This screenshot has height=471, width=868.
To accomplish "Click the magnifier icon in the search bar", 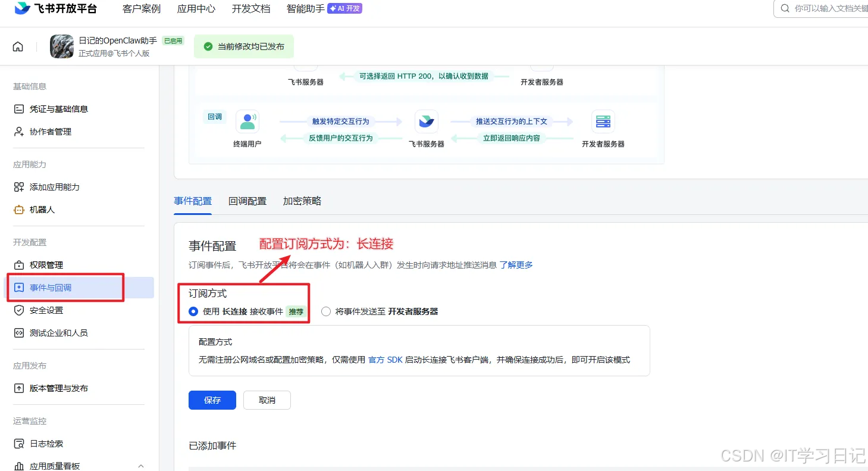I will [784, 8].
